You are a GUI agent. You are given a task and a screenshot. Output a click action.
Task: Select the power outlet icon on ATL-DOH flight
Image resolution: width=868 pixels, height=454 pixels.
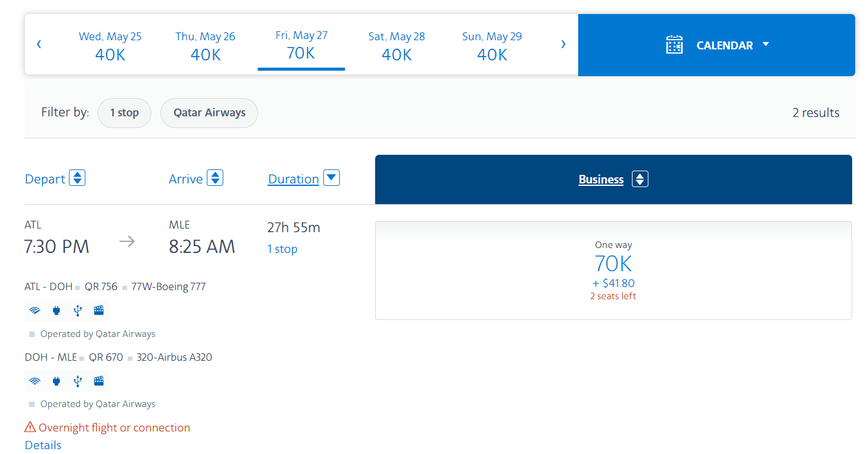pyautogui.click(x=56, y=310)
